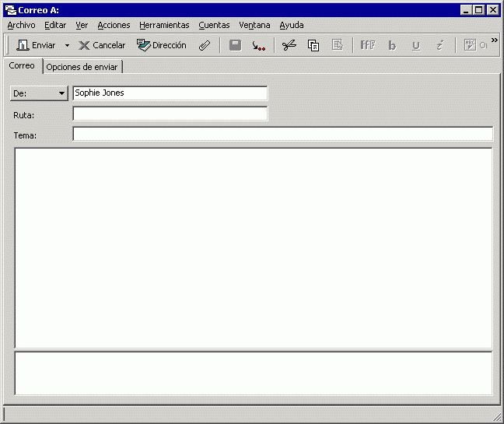Click the Enviar send button
Screen dimensions: 504x424
tap(36, 45)
